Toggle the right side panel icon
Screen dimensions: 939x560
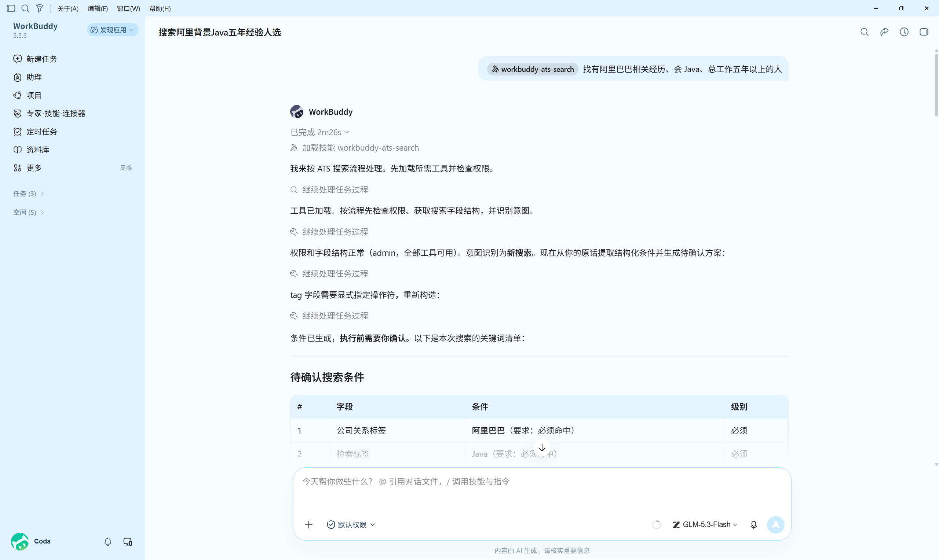[924, 32]
